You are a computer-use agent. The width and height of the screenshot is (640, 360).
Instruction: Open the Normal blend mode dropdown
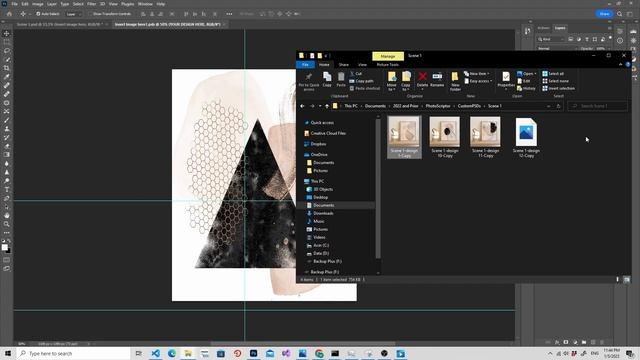tap(556, 49)
